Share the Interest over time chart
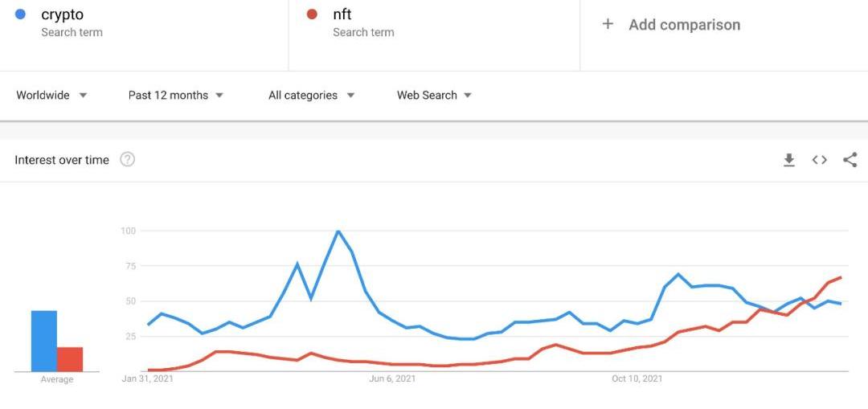This screenshot has width=868, height=409. tap(850, 160)
